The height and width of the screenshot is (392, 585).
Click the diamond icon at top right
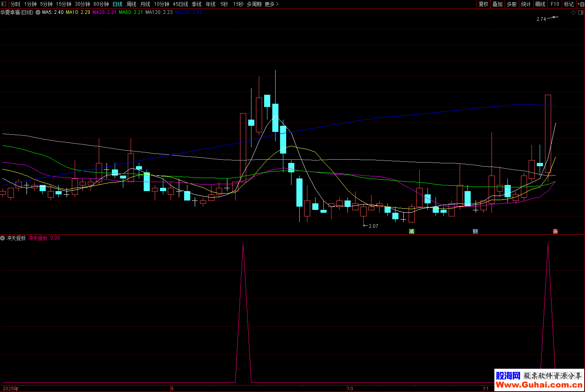pyautogui.click(x=573, y=13)
